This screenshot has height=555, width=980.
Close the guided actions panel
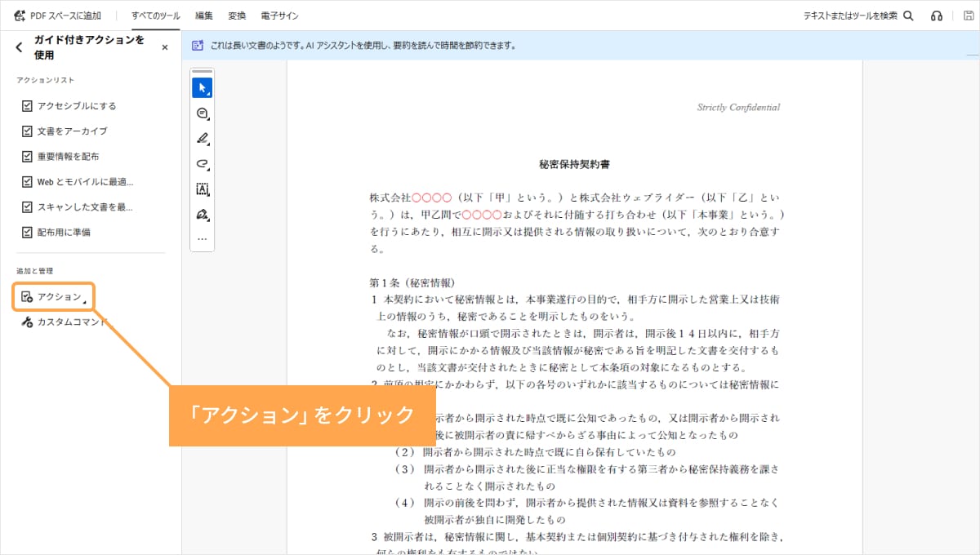coord(165,47)
